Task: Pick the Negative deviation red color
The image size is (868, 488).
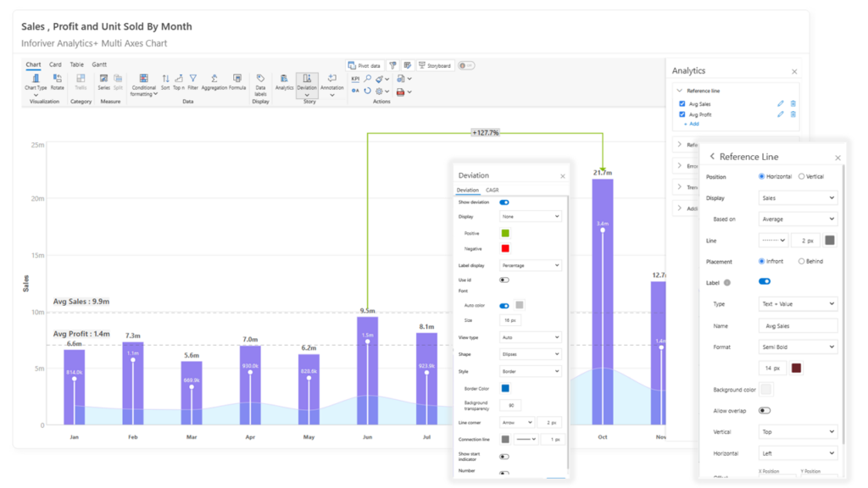Action: 505,248
